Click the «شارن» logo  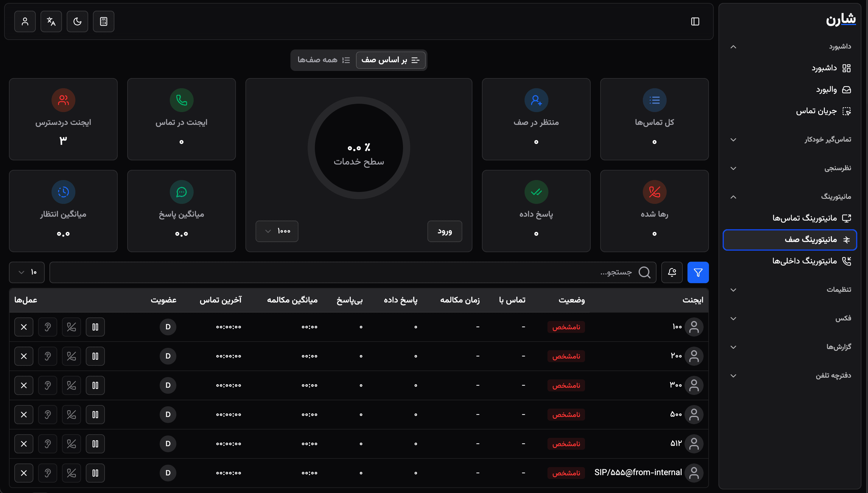(841, 19)
